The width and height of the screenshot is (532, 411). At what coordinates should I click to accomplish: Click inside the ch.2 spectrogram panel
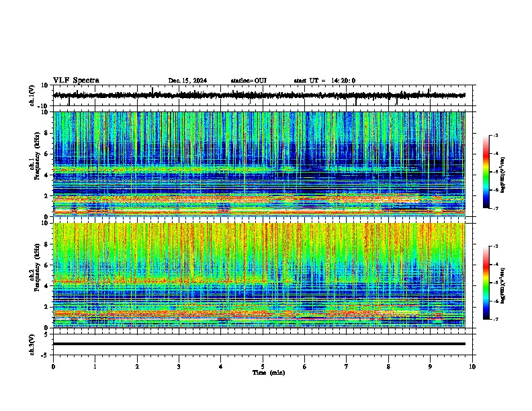259,275
